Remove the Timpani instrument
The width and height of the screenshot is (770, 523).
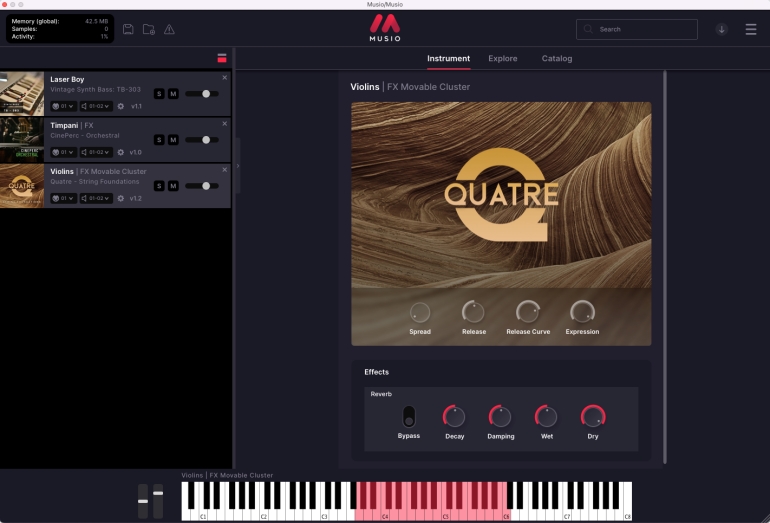(x=224, y=124)
